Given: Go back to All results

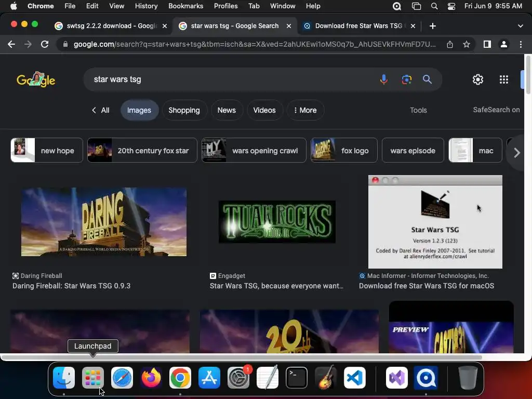Looking at the screenshot, I should tap(101, 110).
